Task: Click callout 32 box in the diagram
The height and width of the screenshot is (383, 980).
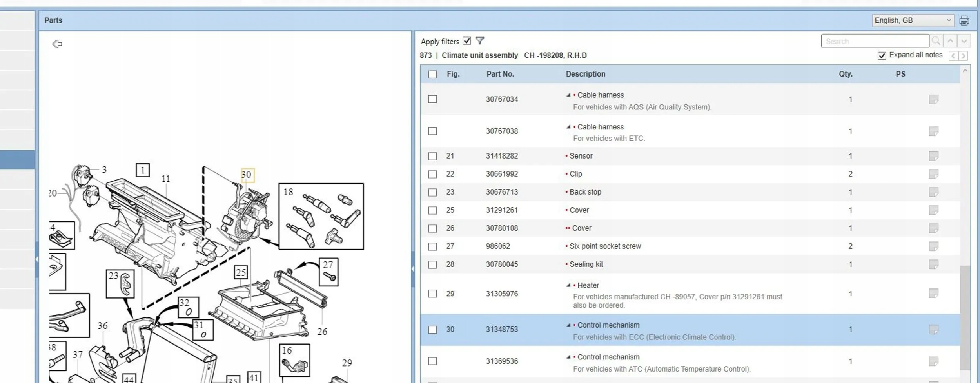Action: point(188,307)
